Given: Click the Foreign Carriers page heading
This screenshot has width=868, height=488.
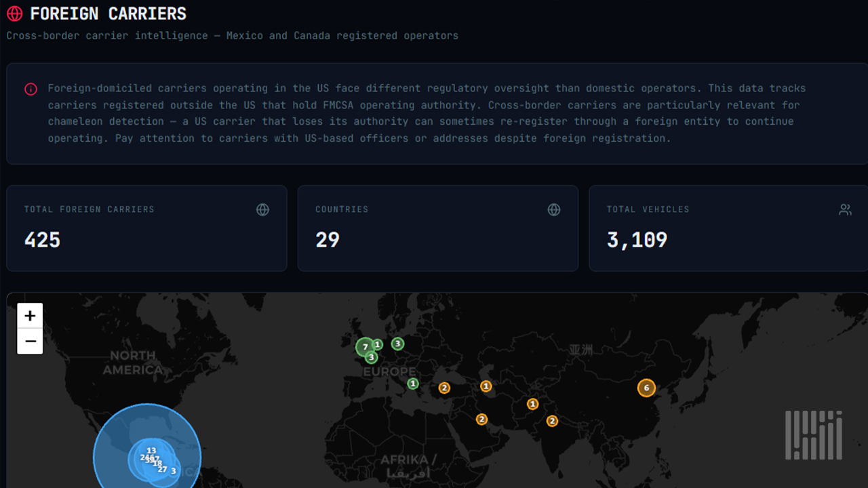Looking at the screenshot, I should [x=108, y=14].
